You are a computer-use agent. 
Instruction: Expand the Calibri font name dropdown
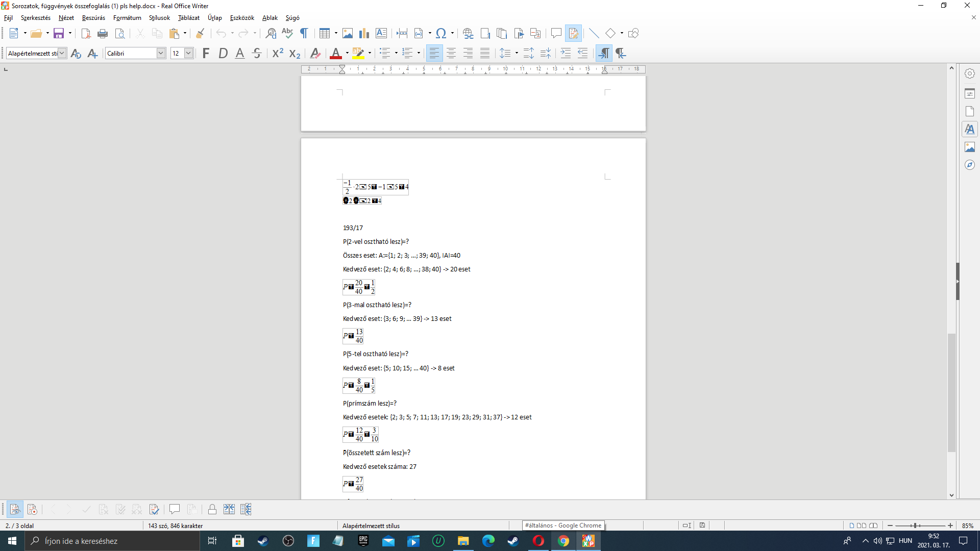point(161,53)
